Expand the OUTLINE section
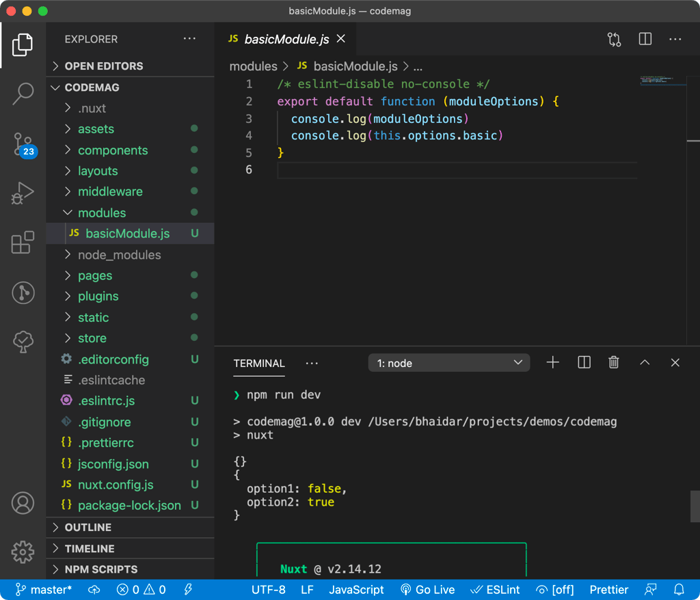Image resolution: width=700 pixels, height=600 pixels. pos(130,528)
